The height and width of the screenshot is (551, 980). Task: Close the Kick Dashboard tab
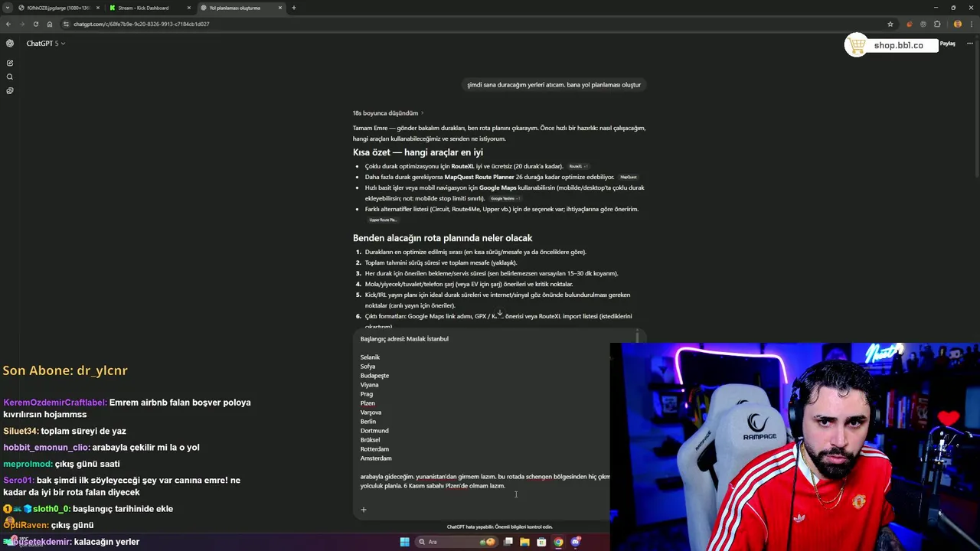click(x=189, y=8)
